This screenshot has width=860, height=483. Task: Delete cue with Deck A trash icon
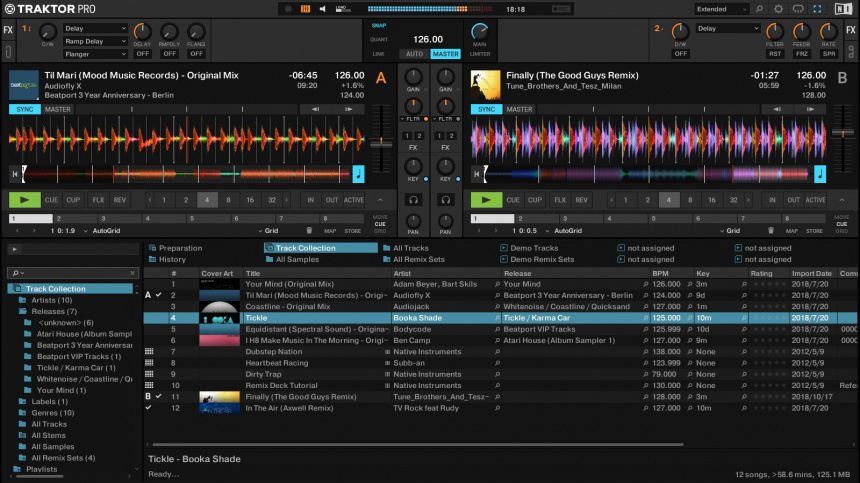point(309,231)
